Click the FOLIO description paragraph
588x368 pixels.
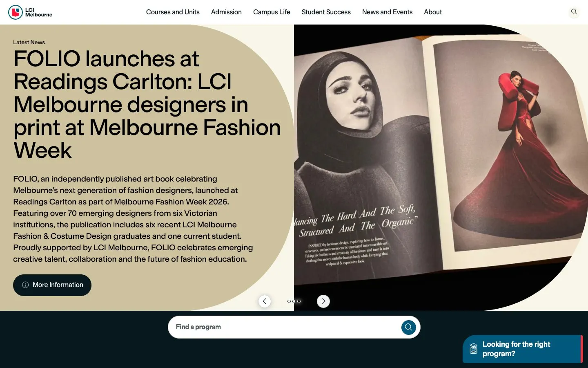(133, 219)
